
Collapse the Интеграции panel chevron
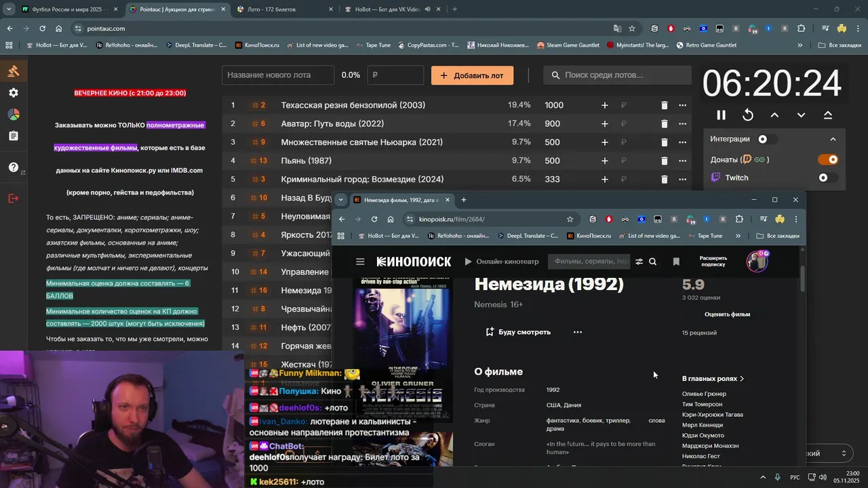(x=833, y=139)
